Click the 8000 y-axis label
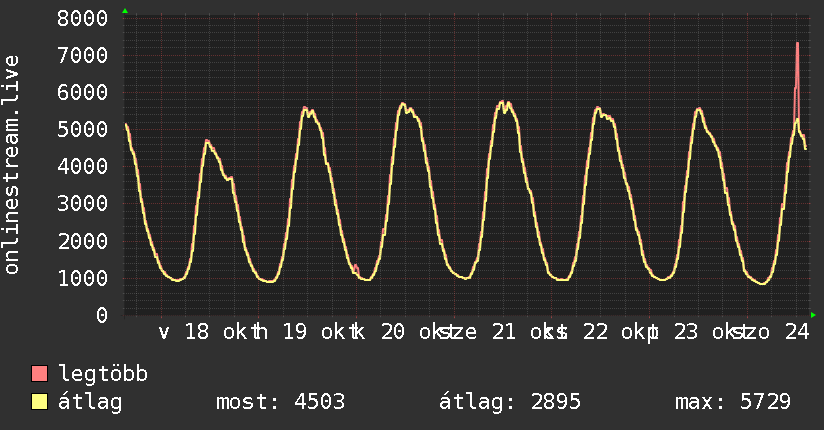The width and height of the screenshot is (824, 430). (83, 18)
